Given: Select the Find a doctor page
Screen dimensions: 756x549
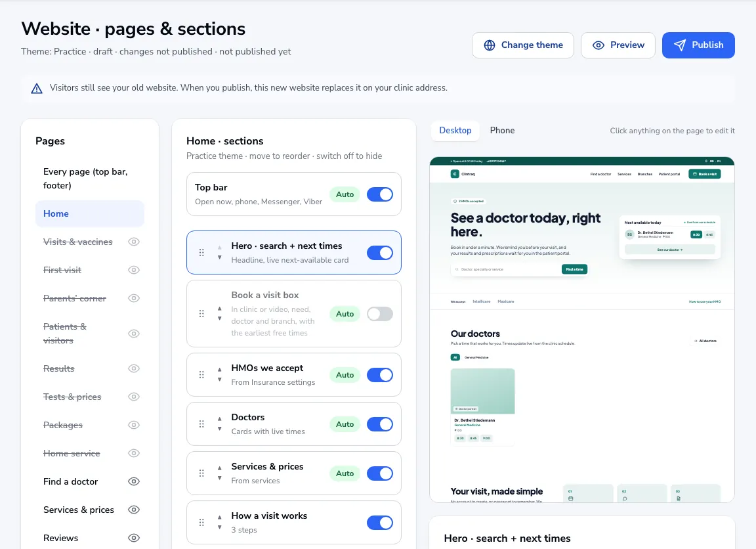Looking at the screenshot, I should coord(70,481).
